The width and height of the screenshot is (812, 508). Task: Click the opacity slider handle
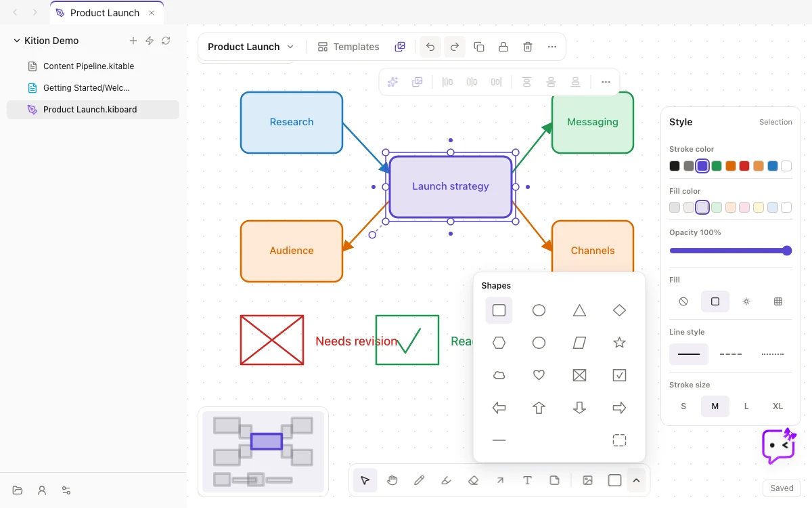787,251
